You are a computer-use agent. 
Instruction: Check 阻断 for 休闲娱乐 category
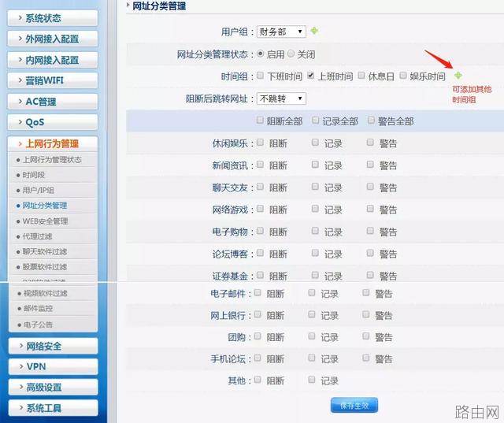[x=260, y=143]
